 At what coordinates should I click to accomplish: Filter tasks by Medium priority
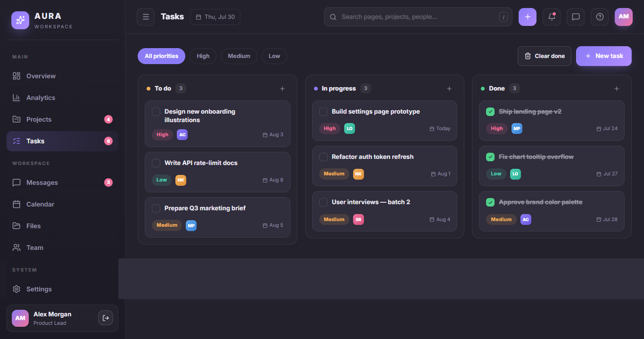pos(239,56)
